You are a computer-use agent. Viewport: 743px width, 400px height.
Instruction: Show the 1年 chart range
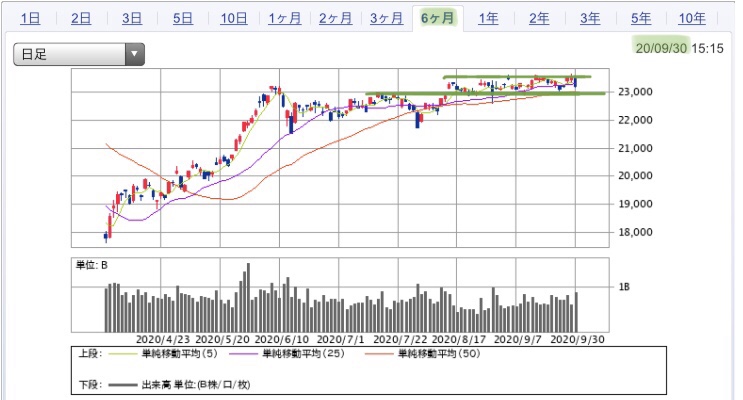click(x=488, y=18)
